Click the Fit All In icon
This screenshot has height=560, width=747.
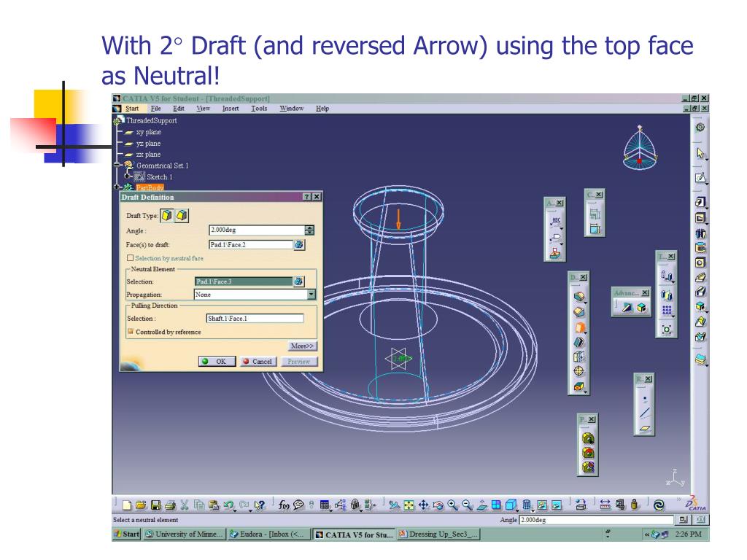(409, 505)
